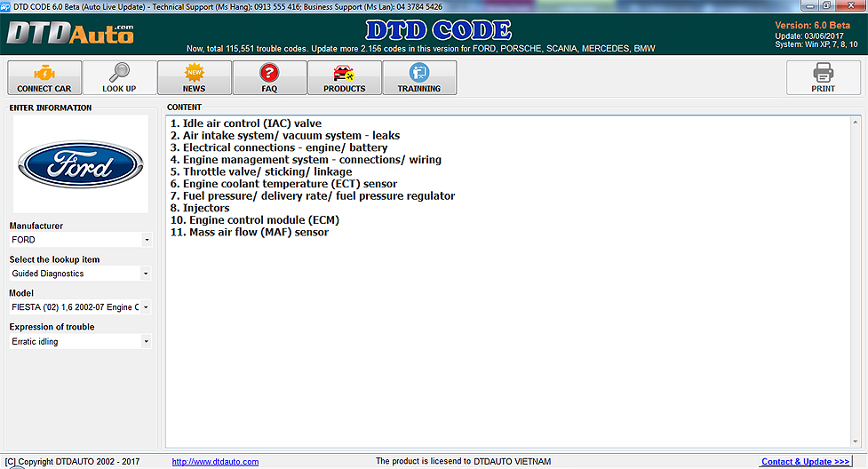Click the DTD Auto logo in the header

70,33
